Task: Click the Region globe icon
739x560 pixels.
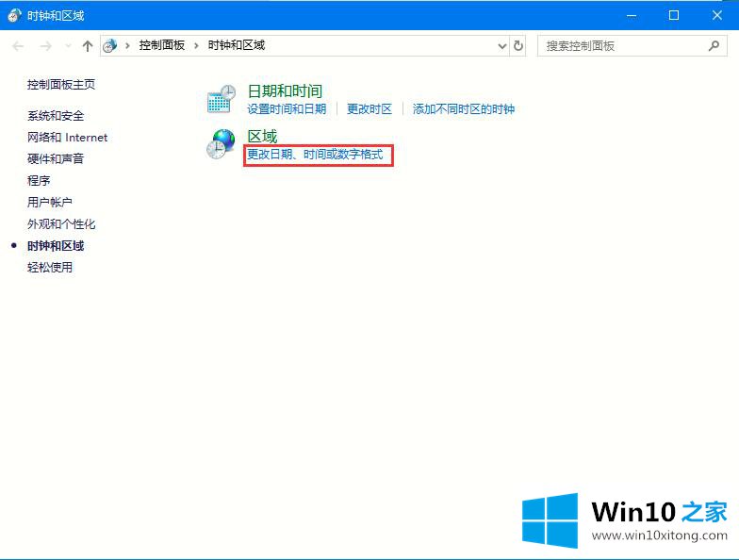Action: tap(222, 144)
